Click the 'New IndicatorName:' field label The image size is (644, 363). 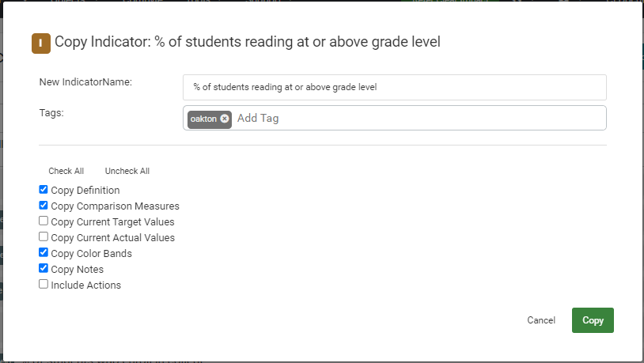click(x=85, y=82)
